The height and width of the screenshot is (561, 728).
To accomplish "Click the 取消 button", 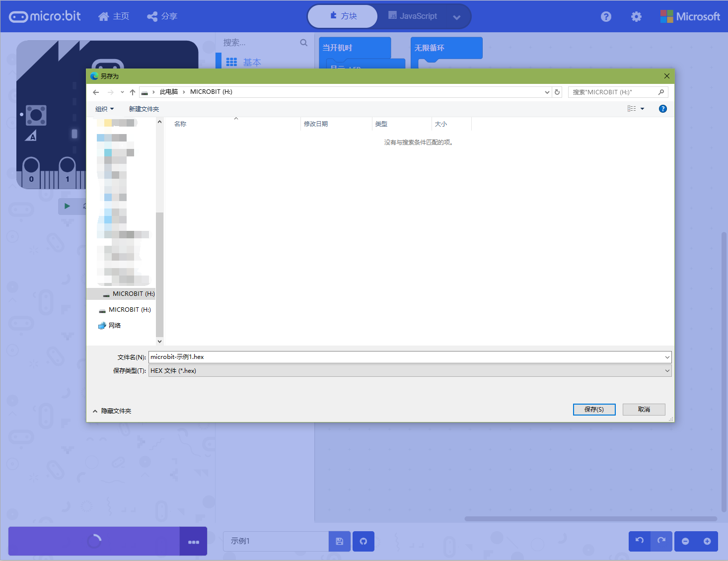I will click(x=644, y=410).
